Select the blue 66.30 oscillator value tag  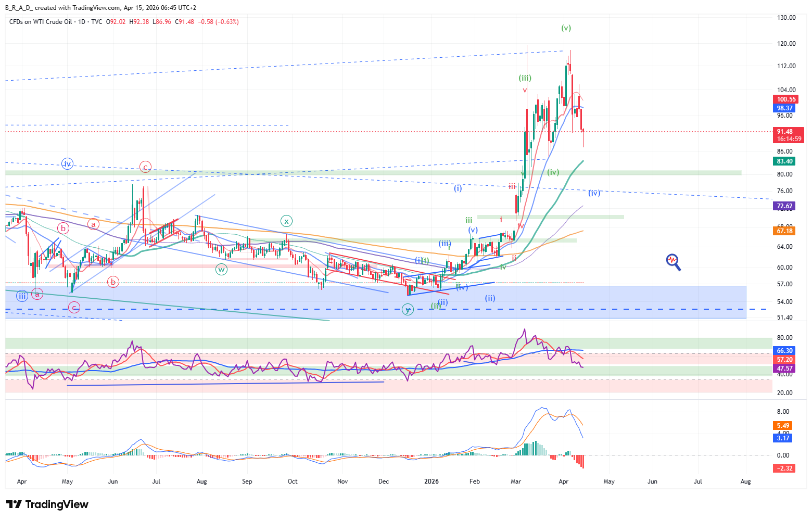[784, 351]
